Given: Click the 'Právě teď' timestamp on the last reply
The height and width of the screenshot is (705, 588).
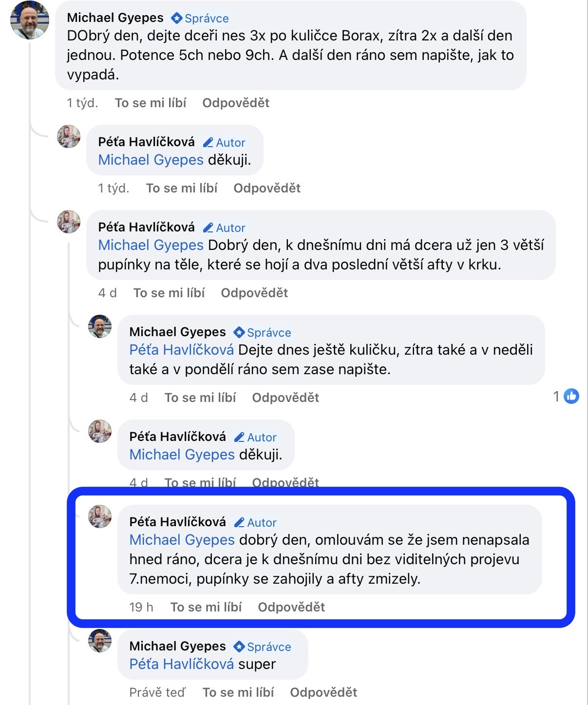Looking at the screenshot, I should coord(157,692).
